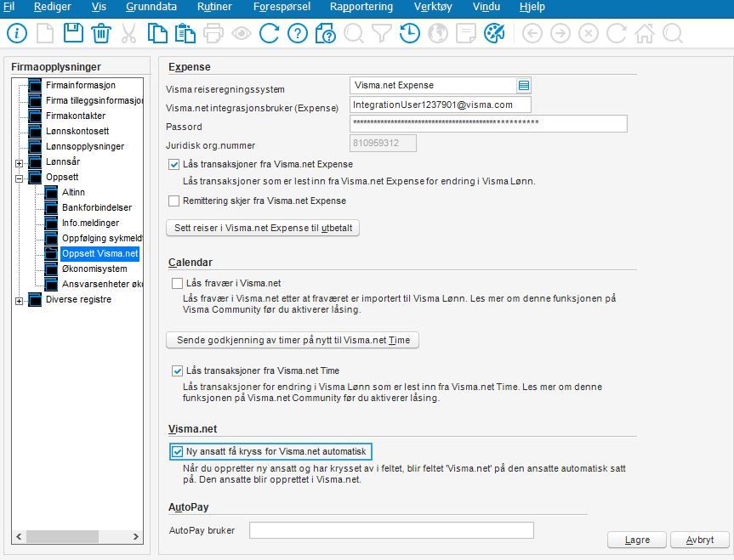Click the eye preview icon
The width and height of the screenshot is (734, 560).
click(242, 34)
